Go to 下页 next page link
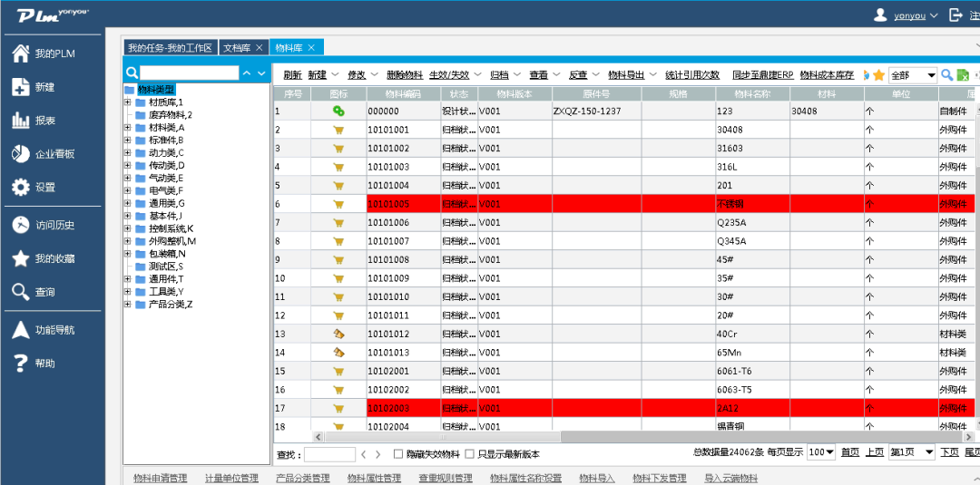Screen dimensions: 980x485 point(950,452)
